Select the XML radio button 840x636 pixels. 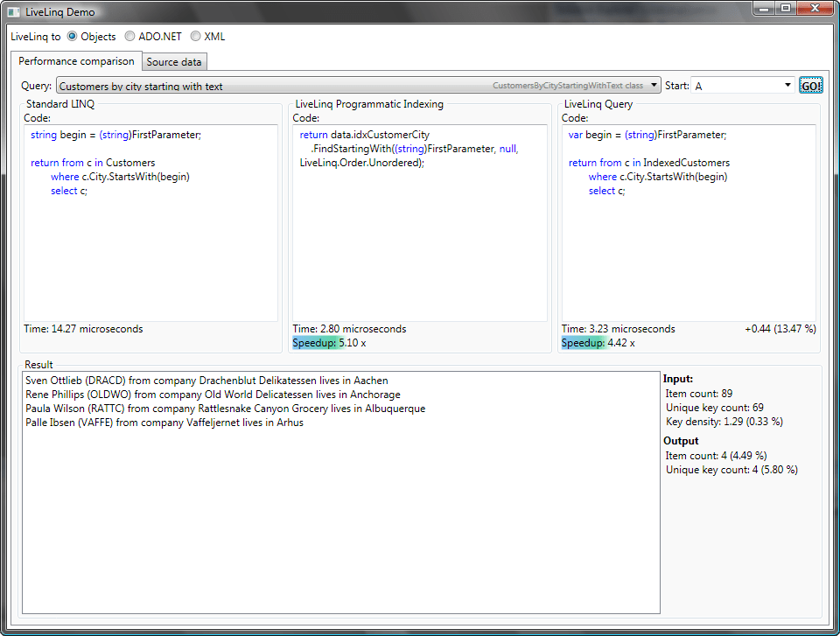tap(195, 37)
